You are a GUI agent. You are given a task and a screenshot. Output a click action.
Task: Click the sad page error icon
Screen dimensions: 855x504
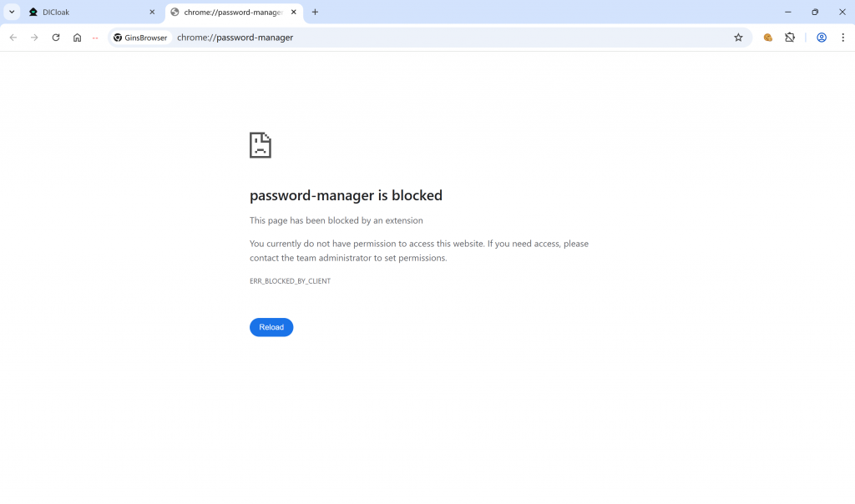(x=261, y=145)
